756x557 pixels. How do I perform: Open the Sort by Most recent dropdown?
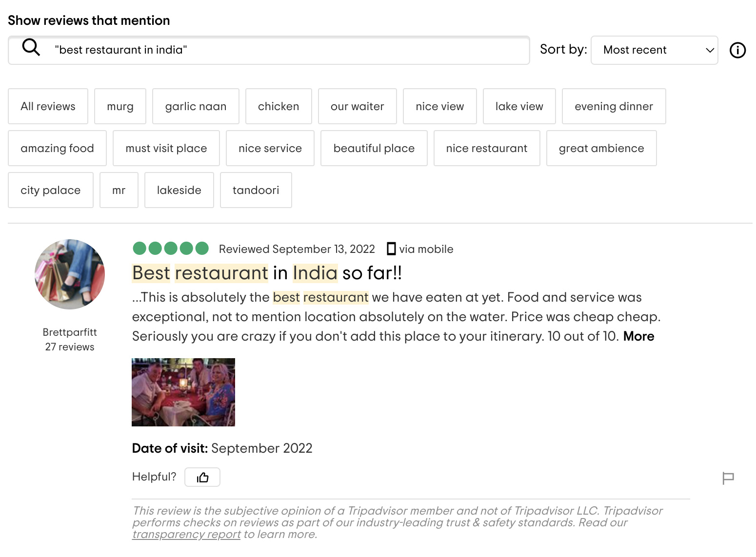point(654,50)
